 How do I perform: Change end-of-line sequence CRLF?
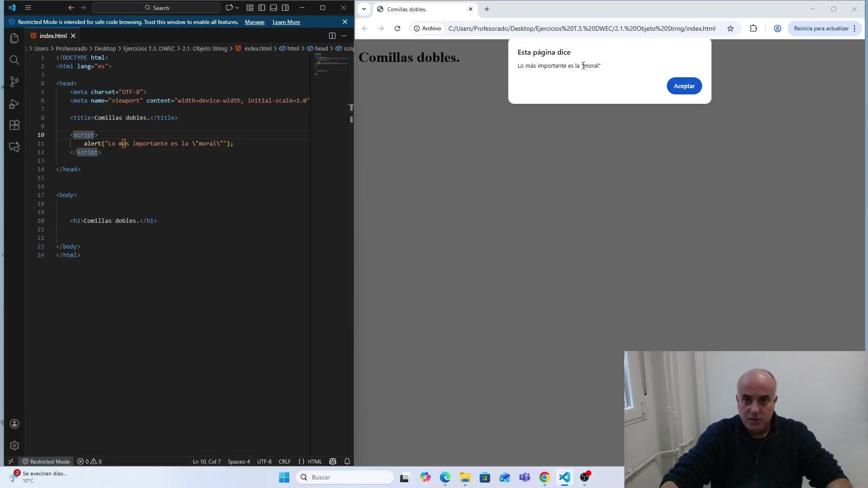click(x=285, y=461)
